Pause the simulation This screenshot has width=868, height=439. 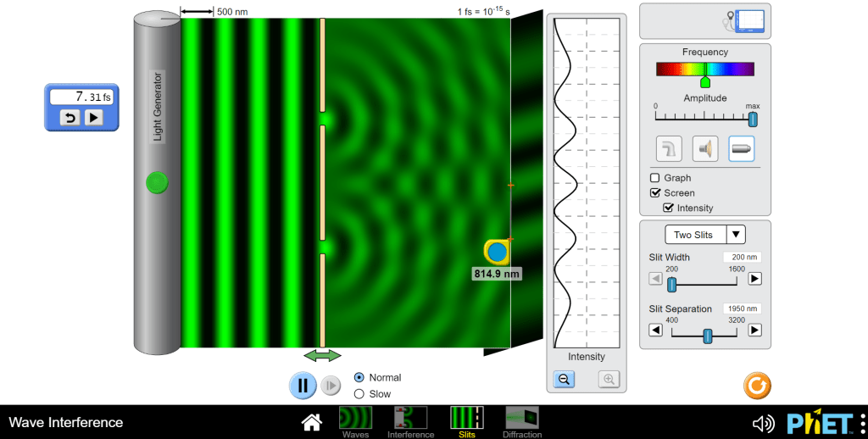click(303, 386)
